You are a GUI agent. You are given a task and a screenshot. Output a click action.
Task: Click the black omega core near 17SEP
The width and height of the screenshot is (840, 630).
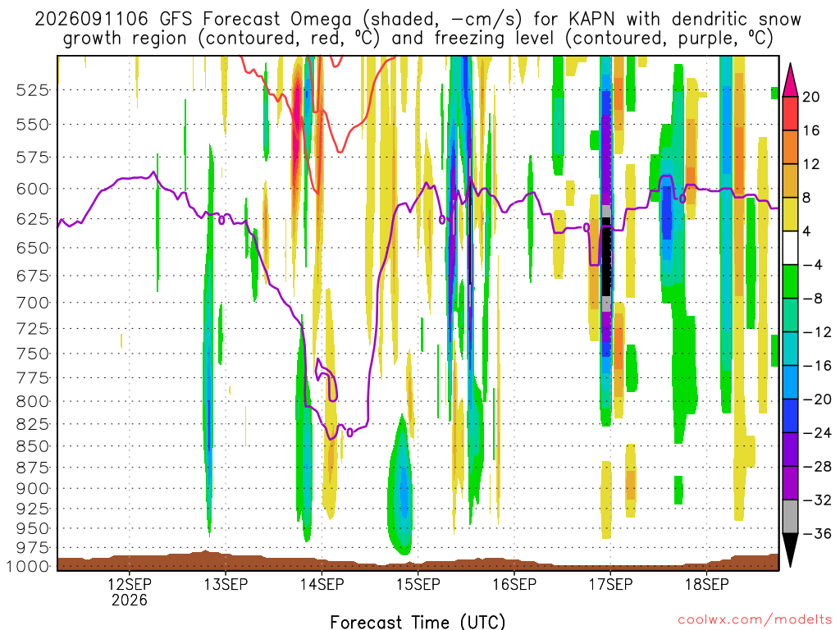(x=606, y=260)
